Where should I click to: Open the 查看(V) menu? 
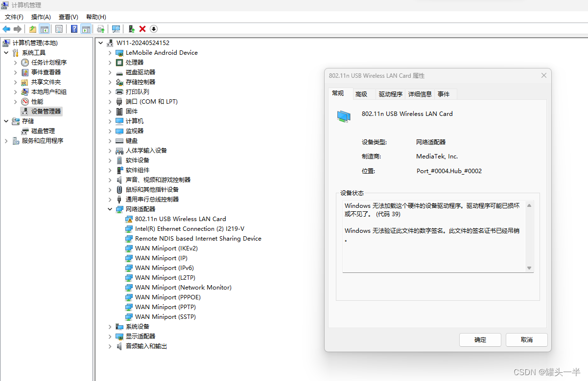point(68,17)
